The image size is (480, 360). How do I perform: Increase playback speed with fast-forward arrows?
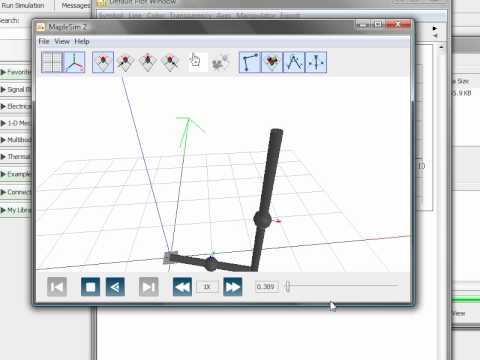[232, 287]
